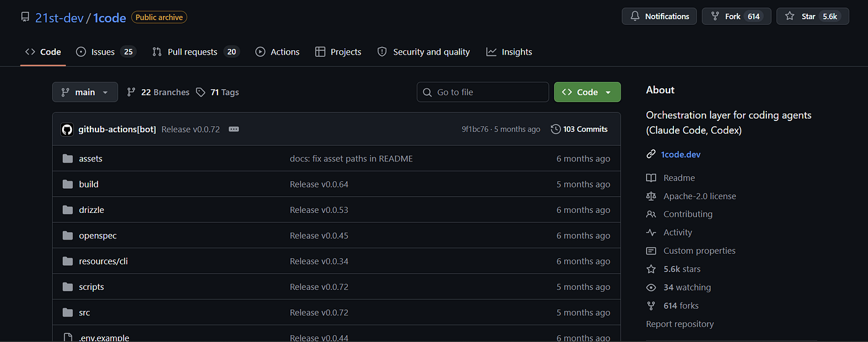Image resolution: width=868 pixels, height=342 pixels.
Task: Open the drizzle folder
Action: click(x=91, y=210)
